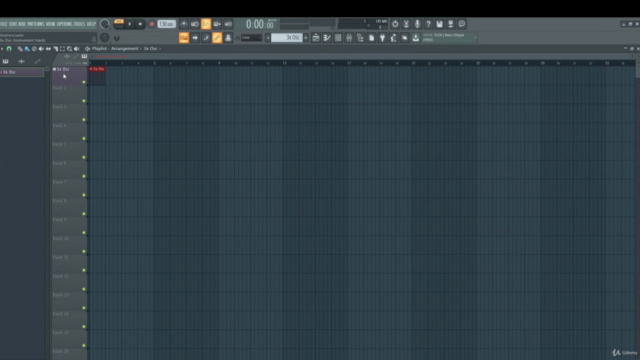Toggle the green playlist snap magnet

click(x=9, y=49)
